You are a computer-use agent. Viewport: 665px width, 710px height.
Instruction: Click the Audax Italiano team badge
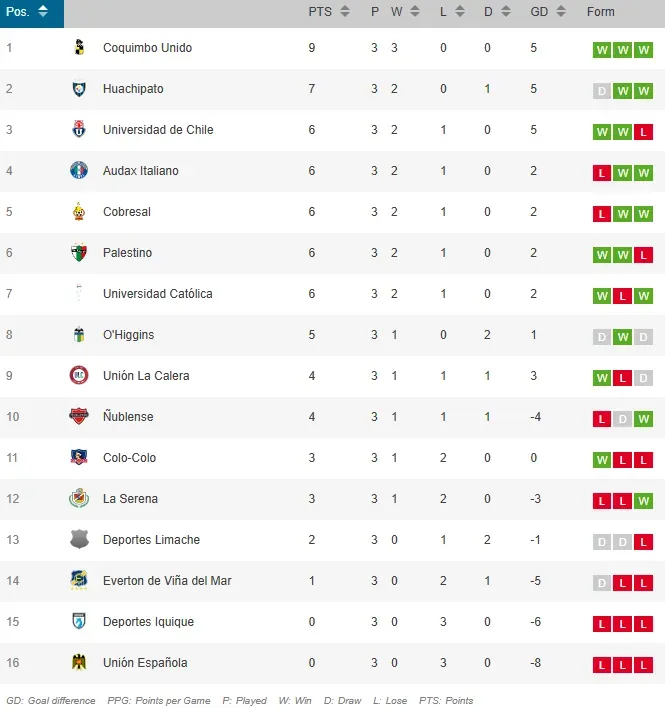pyautogui.click(x=79, y=171)
